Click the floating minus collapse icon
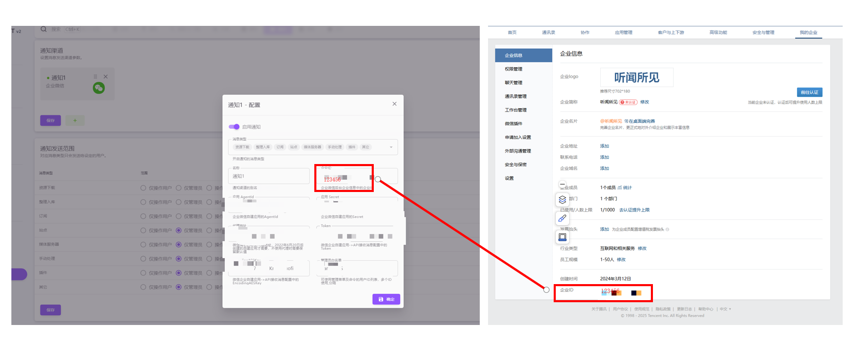Viewport: 868px width, 355px height. coord(562,184)
